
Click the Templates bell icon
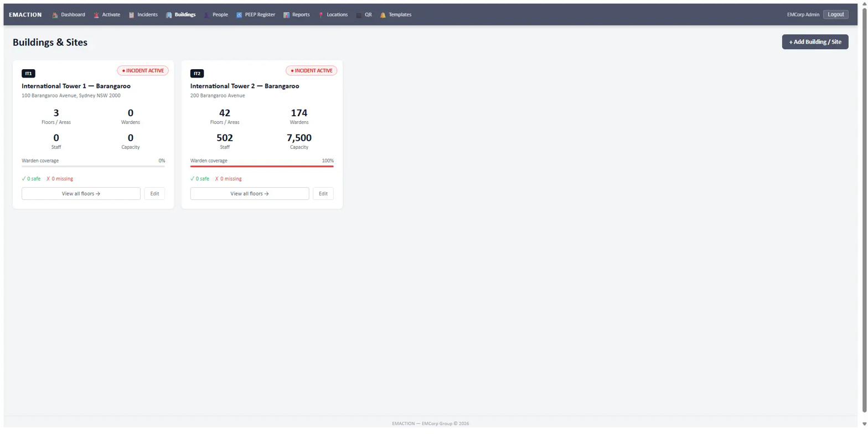pos(383,15)
